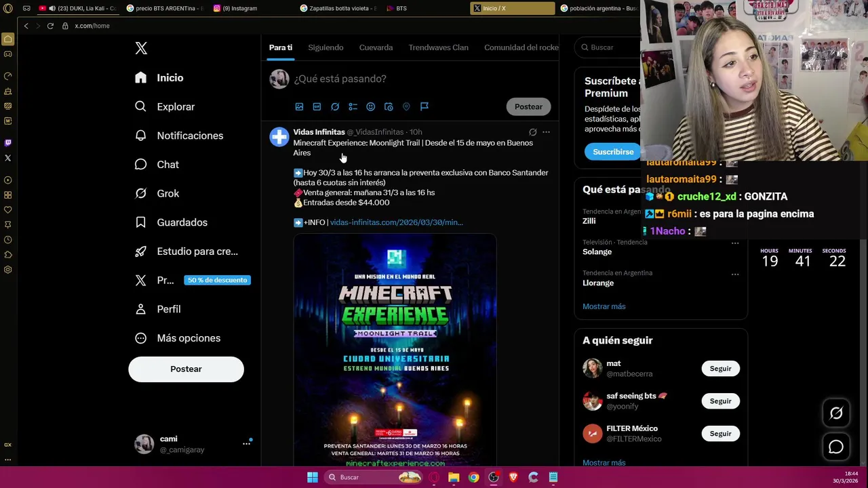Follow saf seeing bts with Seguir
This screenshot has height=488, width=868.
click(x=720, y=401)
